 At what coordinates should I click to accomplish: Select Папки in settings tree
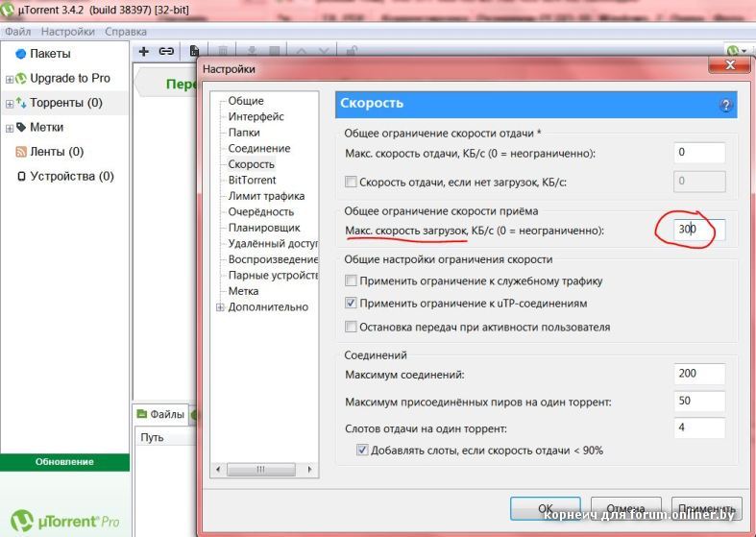pyautogui.click(x=244, y=133)
